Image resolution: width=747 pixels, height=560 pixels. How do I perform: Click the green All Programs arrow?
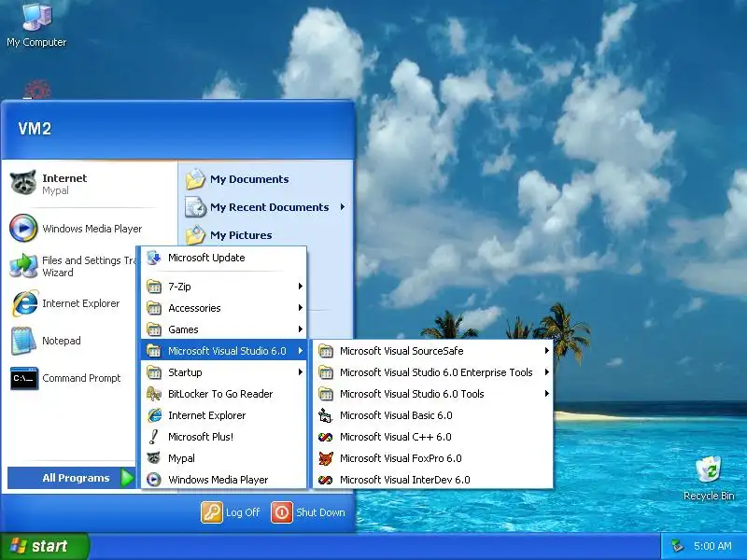point(127,478)
